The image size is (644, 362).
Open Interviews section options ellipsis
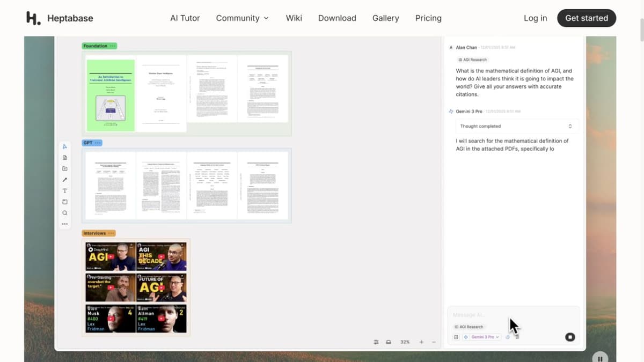pos(111,233)
